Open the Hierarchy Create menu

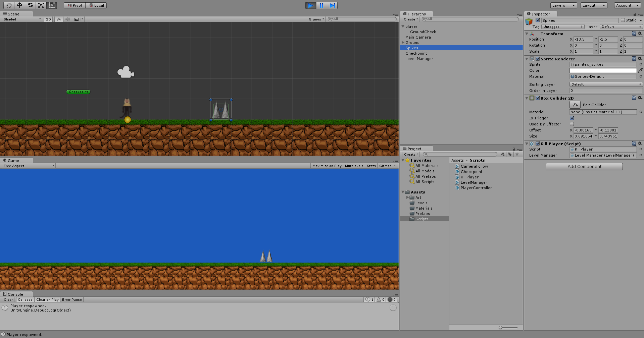click(411, 19)
